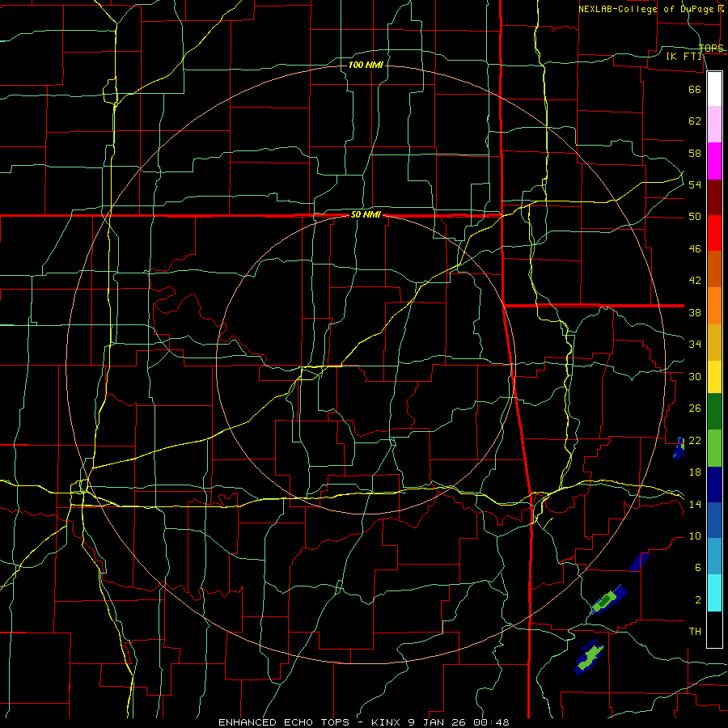Select the bright orange legend swatch
Screen dimensions: 728x728
pos(714,306)
